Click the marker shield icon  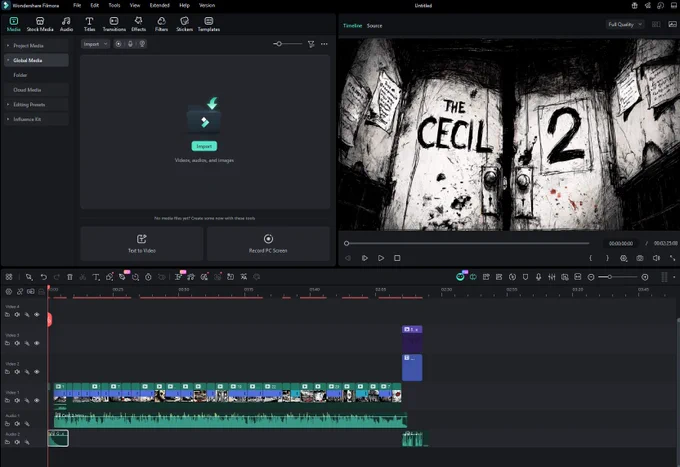525,277
